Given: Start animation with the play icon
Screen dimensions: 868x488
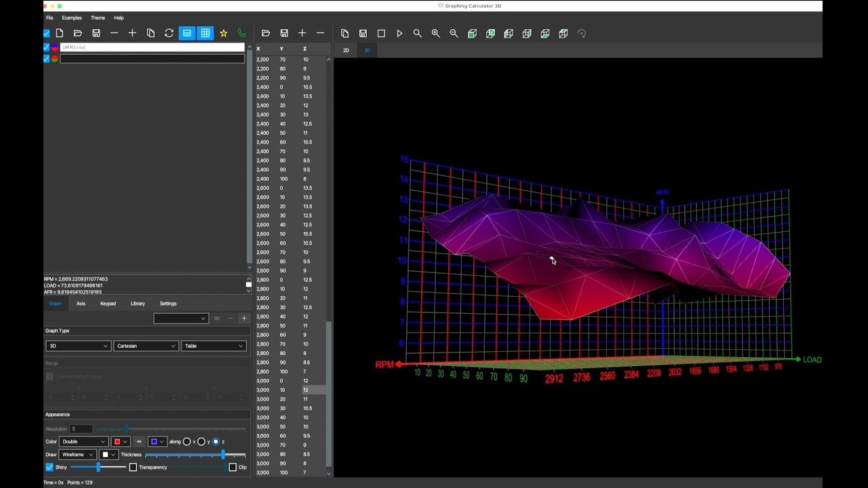Looking at the screenshot, I should point(399,33).
